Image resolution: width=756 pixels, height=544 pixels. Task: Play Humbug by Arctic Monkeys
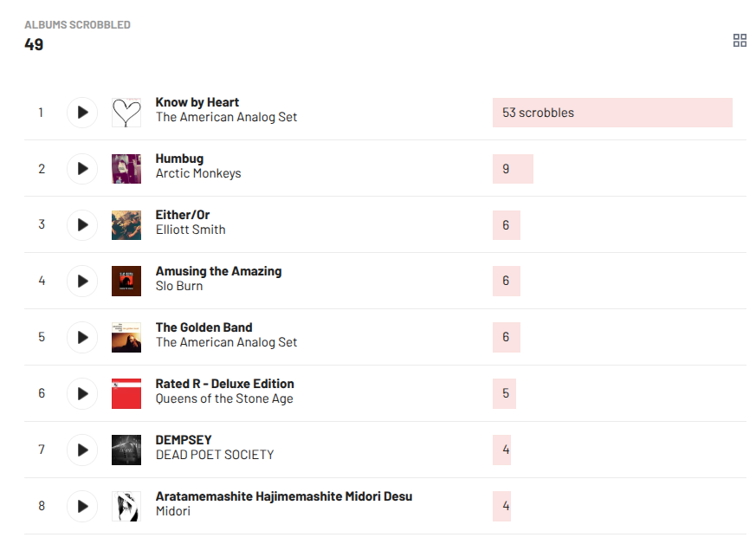click(x=82, y=169)
